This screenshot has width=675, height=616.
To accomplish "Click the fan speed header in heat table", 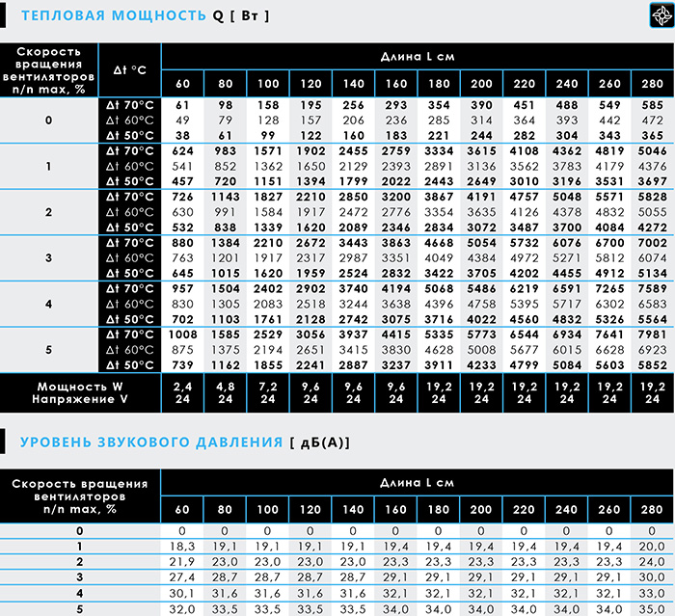I will tap(48, 70).
